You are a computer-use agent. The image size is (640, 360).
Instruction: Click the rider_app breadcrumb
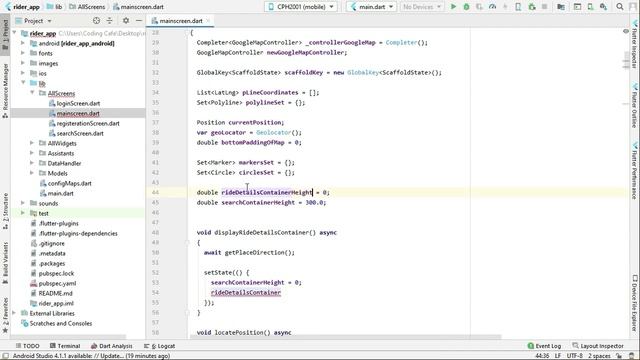(23, 7)
